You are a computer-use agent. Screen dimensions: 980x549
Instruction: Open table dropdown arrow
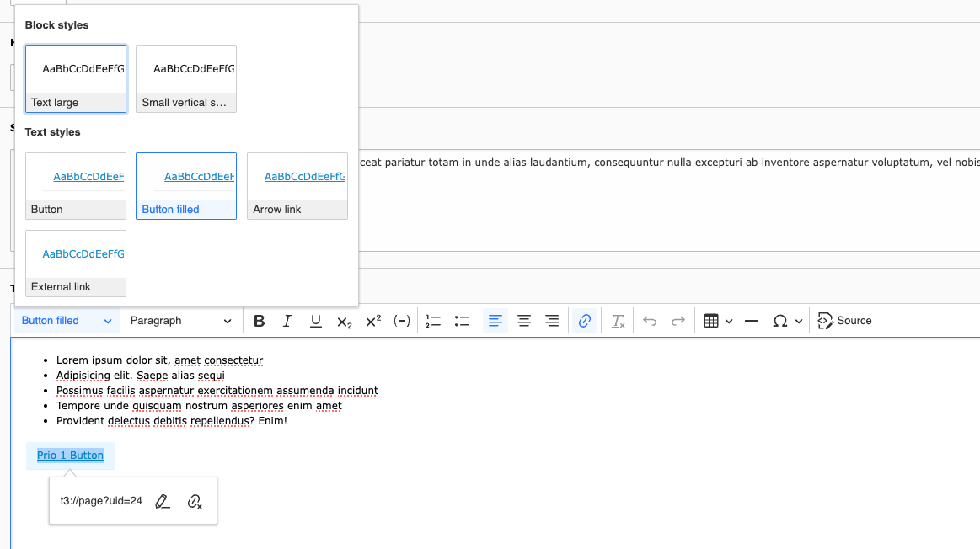tap(729, 321)
